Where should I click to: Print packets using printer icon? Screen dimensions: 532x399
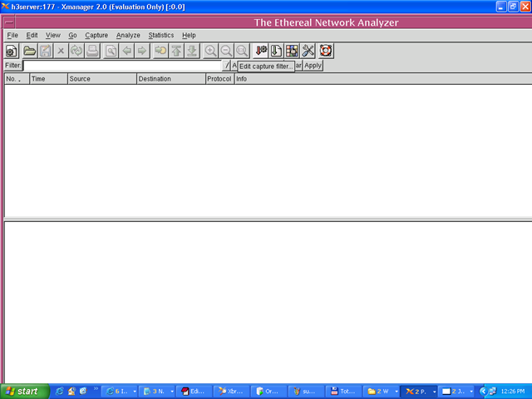(92, 51)
